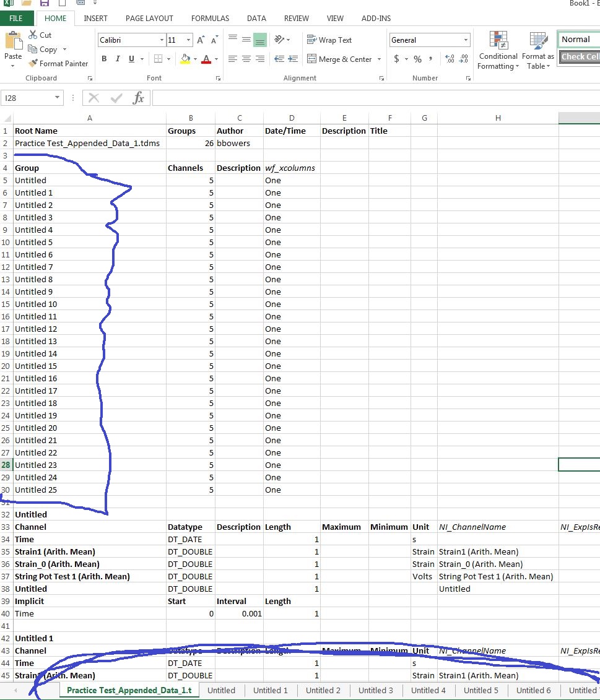Click Decrease Decimal icon

point(464,59)
